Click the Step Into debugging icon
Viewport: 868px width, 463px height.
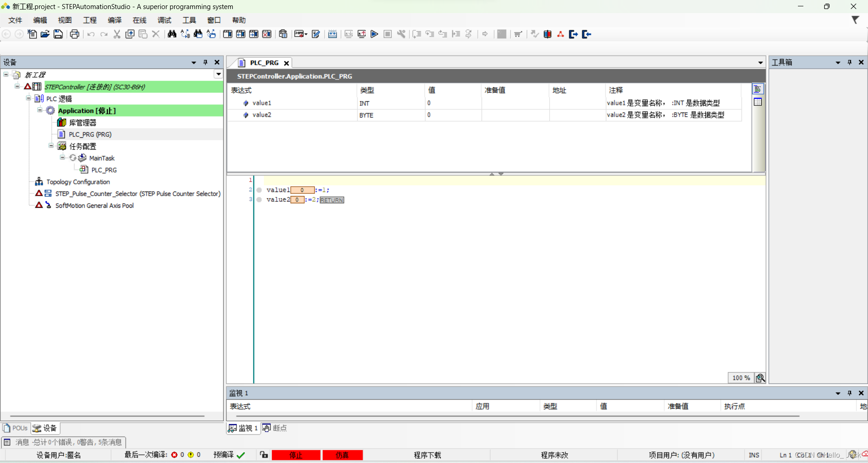click(x=429, y=34)
